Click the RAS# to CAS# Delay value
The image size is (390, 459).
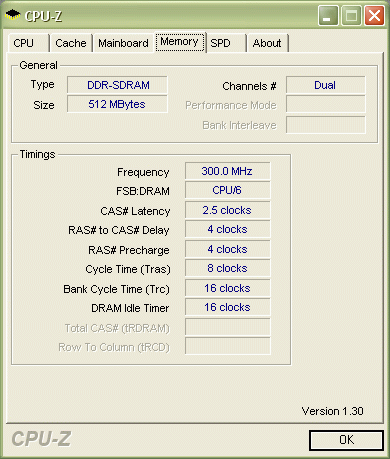227,229
